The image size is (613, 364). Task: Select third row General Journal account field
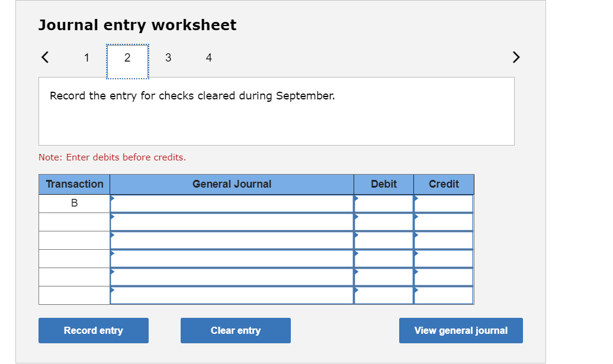[x=232, y=240]
